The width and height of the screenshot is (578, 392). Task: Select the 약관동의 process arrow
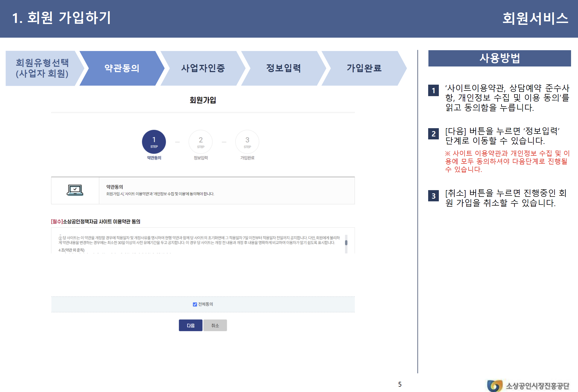122,68
